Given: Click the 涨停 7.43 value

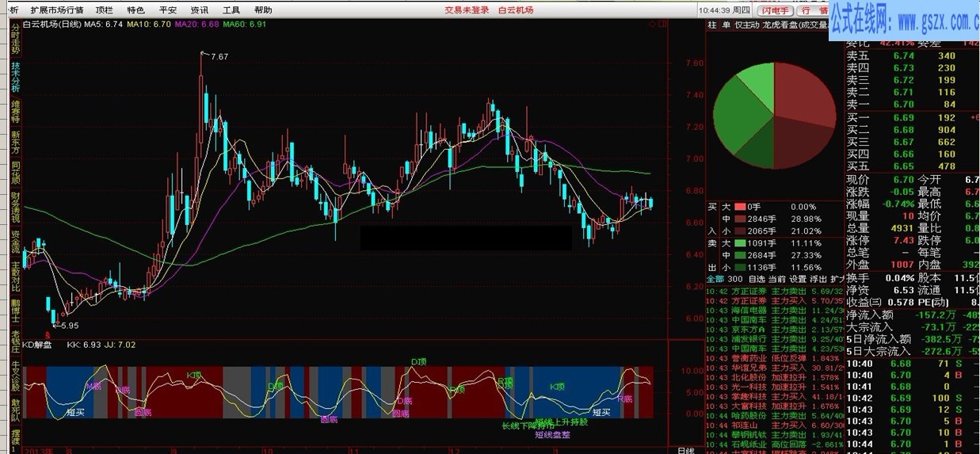Looking at the screenshot, I should [x=902, y=240].
